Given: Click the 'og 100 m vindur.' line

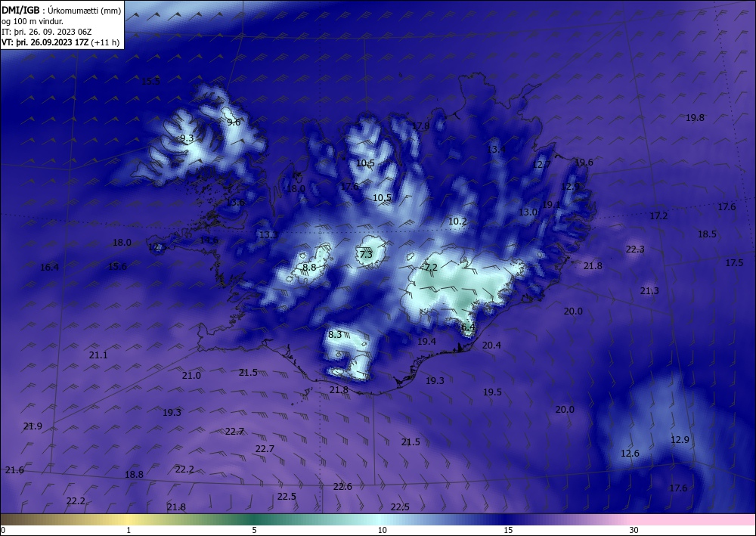Looking at the screenshot, I should [33, 21].
